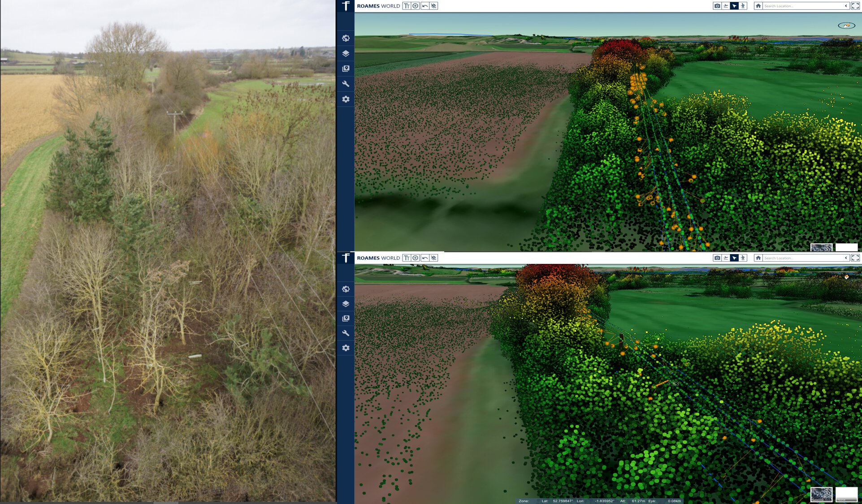Collapse the search bar with its chevron
The height and width of the screenshot is (504, 862).
pyautogui.click(x=846, y=6)
